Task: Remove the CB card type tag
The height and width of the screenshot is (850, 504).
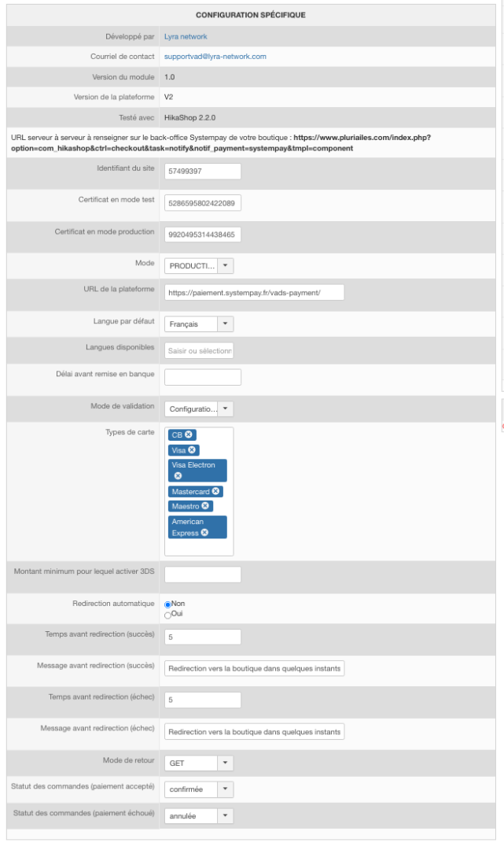Action: [189, 434]
